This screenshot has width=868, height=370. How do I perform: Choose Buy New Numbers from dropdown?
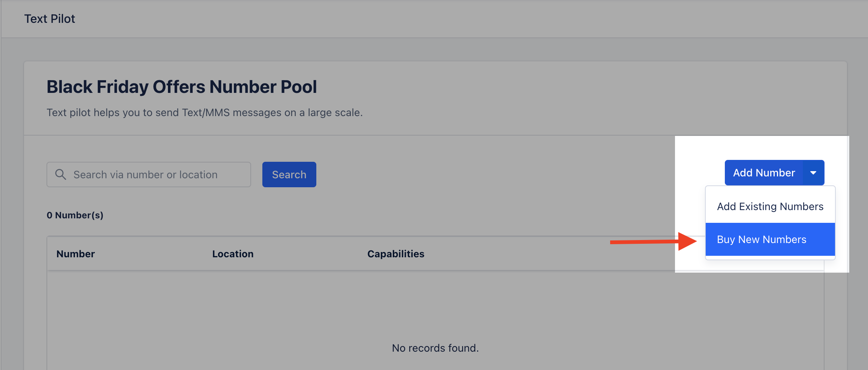770,239
